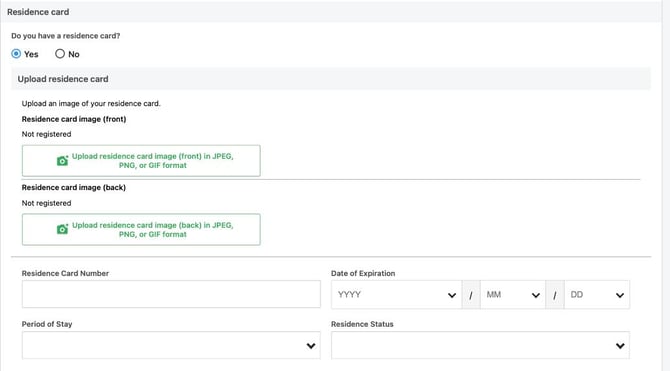670x371 pixels.
Task: Upload residence card image (back) button
Action: 141,230
